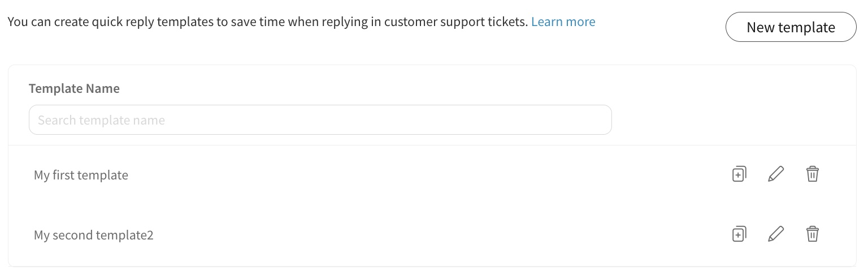Edit 'My first template' using pencil icon
Viewport: 868px width, 274px height.
(x=776, y=174)
